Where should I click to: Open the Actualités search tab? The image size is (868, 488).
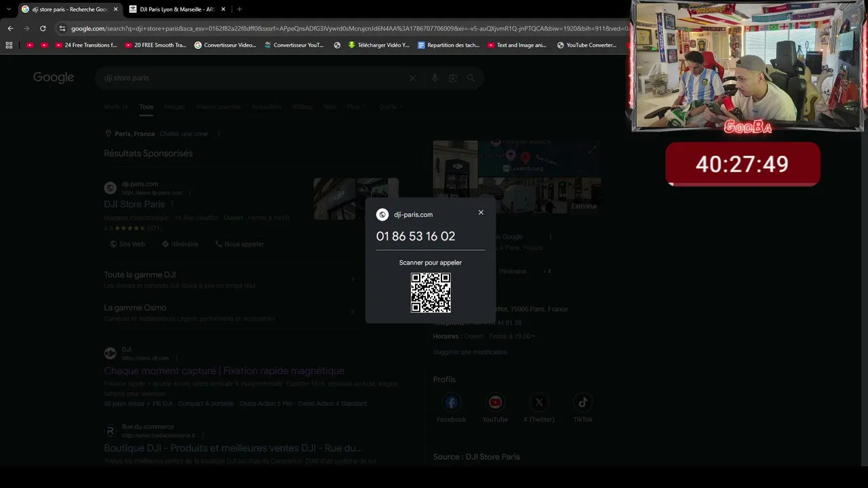[267, 106]
